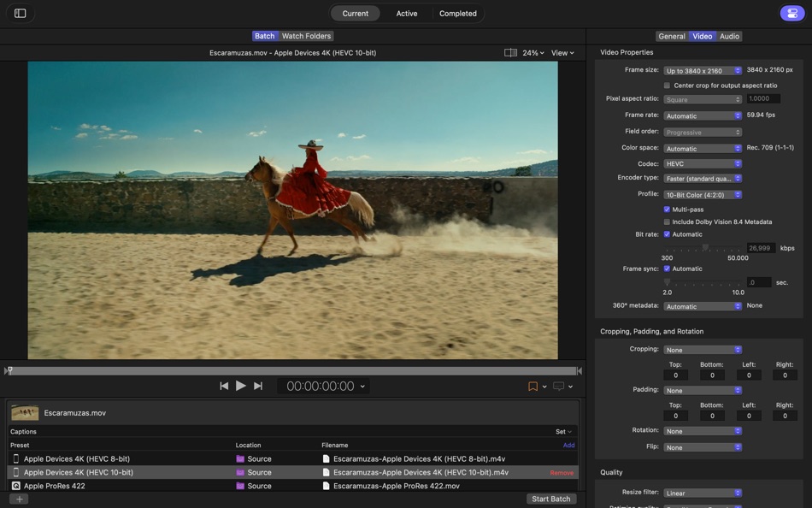This screenshot has width=812, height=508.
Task: Open the 360° metadata dropdown
Action: (703, 306)
